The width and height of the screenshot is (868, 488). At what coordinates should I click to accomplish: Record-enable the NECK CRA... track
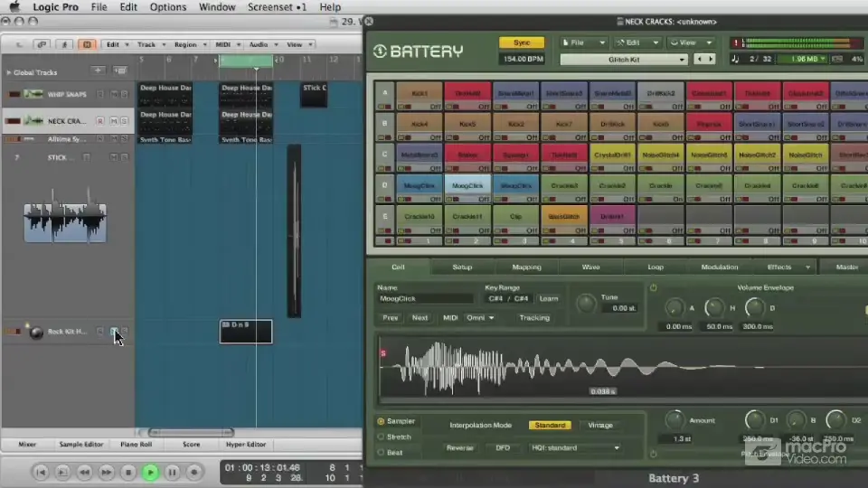coord(100,120)
